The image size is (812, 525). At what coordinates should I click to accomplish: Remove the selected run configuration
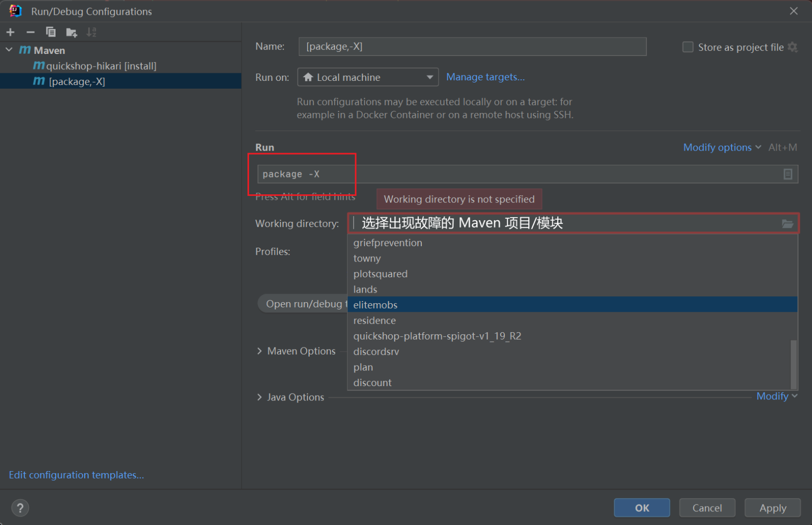[30, 32]
